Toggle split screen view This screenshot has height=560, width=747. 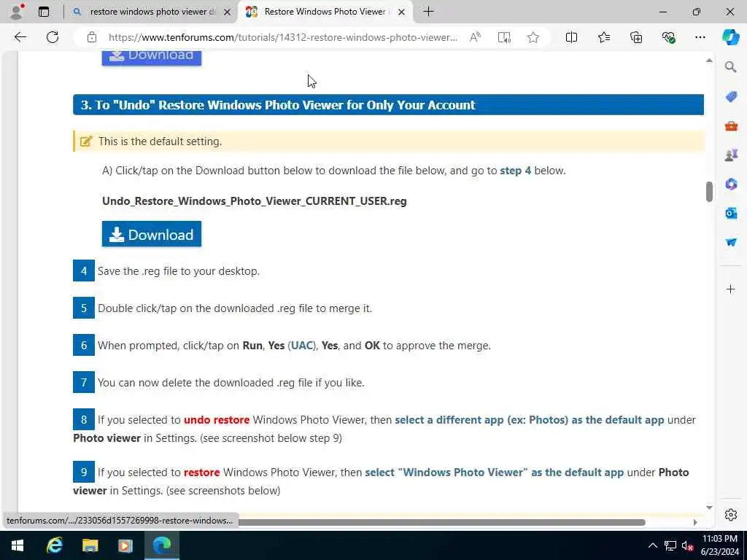click(571, 37)
